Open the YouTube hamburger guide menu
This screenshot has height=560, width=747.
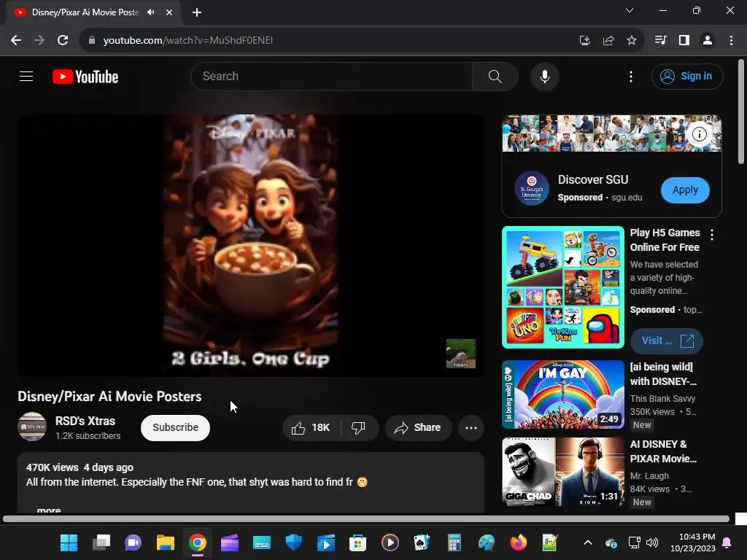point(26,76)
